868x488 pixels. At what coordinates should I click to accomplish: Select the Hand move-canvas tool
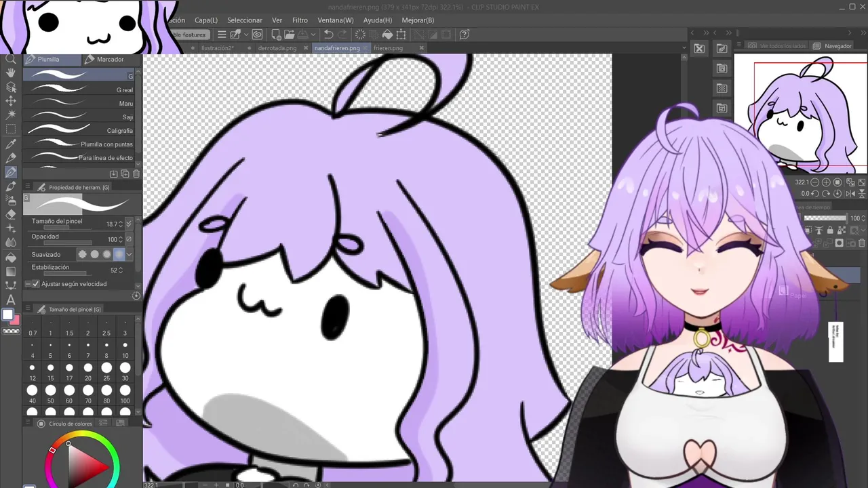point(11,73)
